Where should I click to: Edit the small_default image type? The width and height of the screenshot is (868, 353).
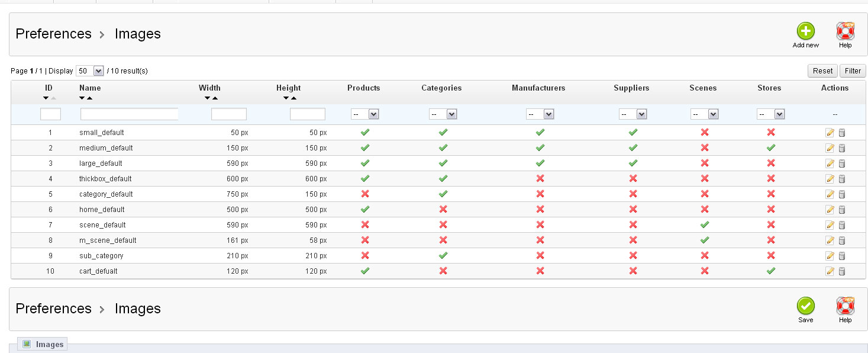pos(830,133)
